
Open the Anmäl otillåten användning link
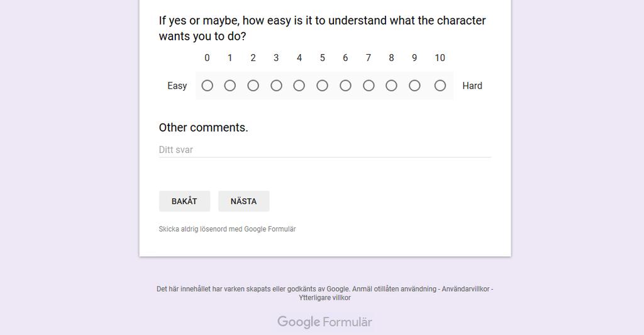coord(394,289)
